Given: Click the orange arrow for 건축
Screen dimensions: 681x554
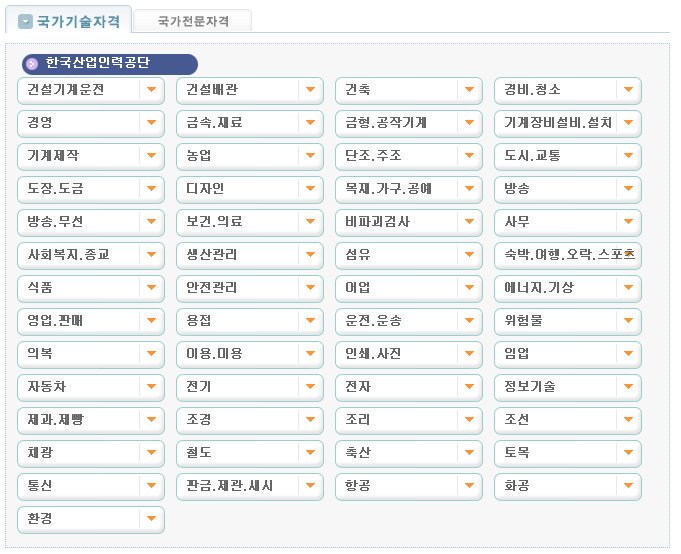Looking at the screenshot, I should click(x=470, y=90).
